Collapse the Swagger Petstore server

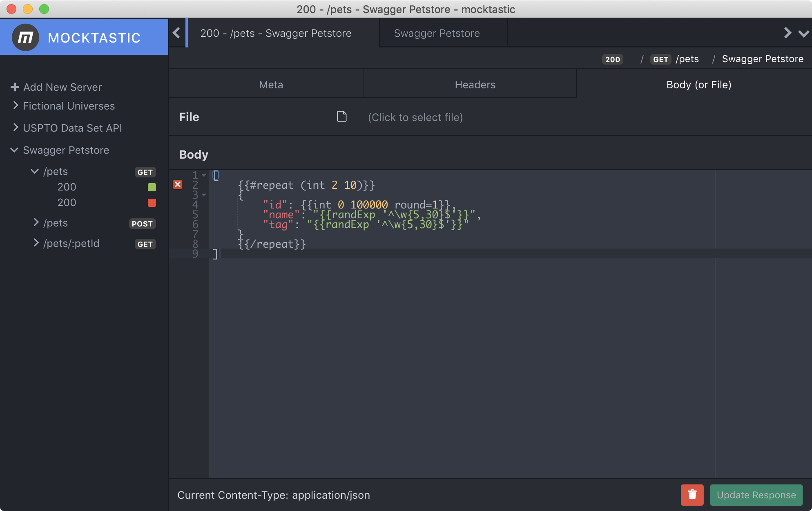(14, 150)
